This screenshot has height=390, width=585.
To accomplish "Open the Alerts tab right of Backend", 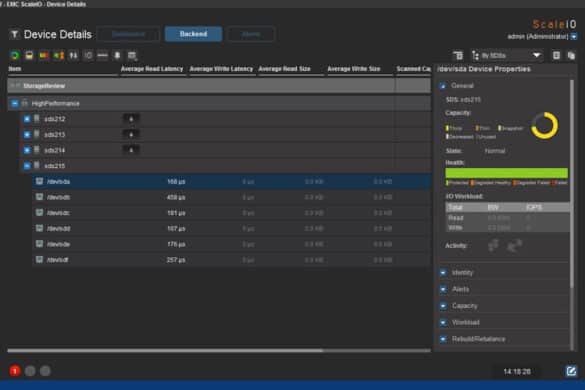I will coord(251,34).
